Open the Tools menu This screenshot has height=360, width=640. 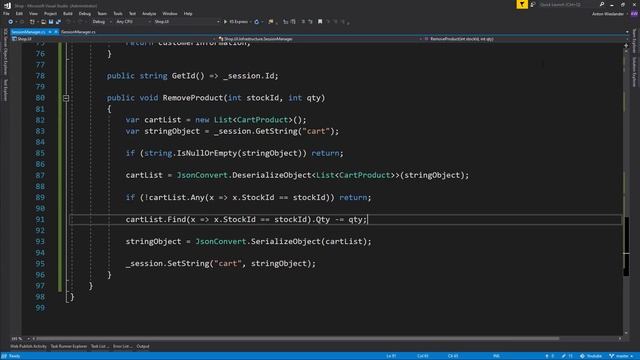pos(118,13)
